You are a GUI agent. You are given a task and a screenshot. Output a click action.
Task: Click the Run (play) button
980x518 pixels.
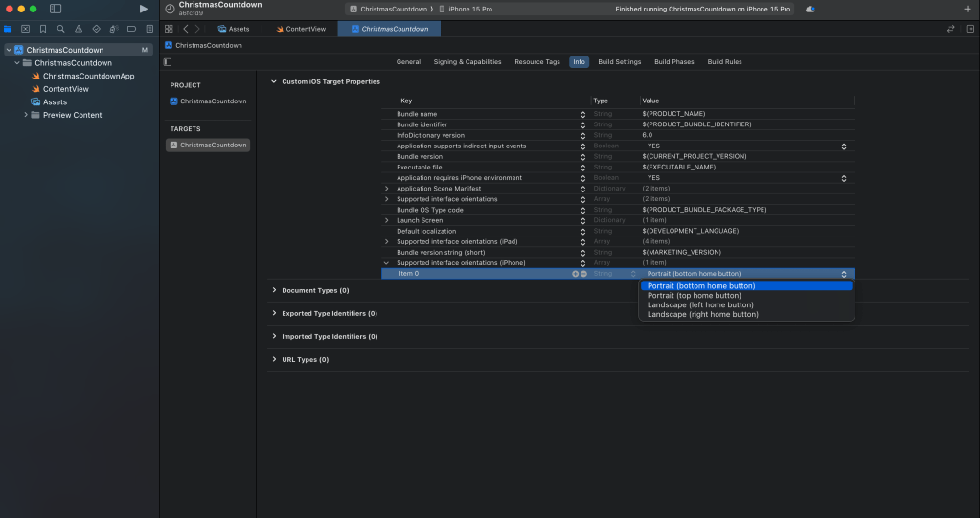[144, 9]
